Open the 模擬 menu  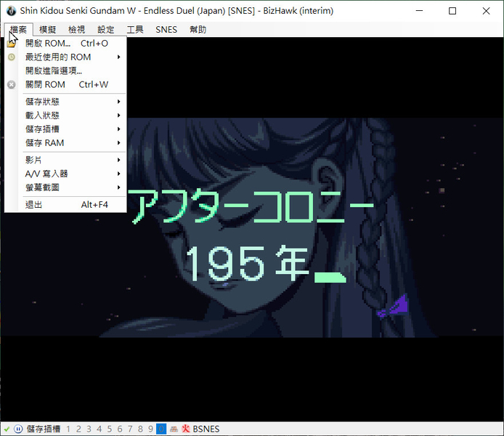[x=48, y=30]
